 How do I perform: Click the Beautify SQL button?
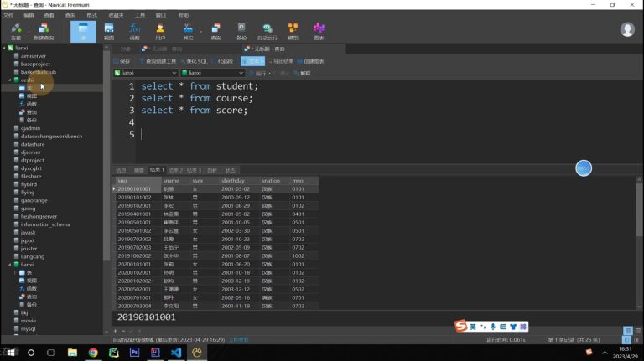coord(195,61)
